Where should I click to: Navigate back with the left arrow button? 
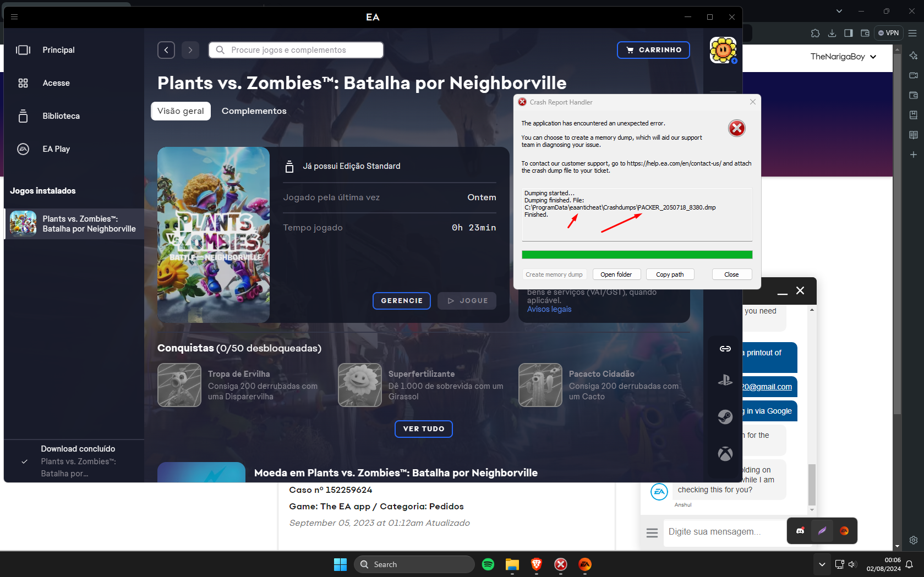tap(166, 50)
